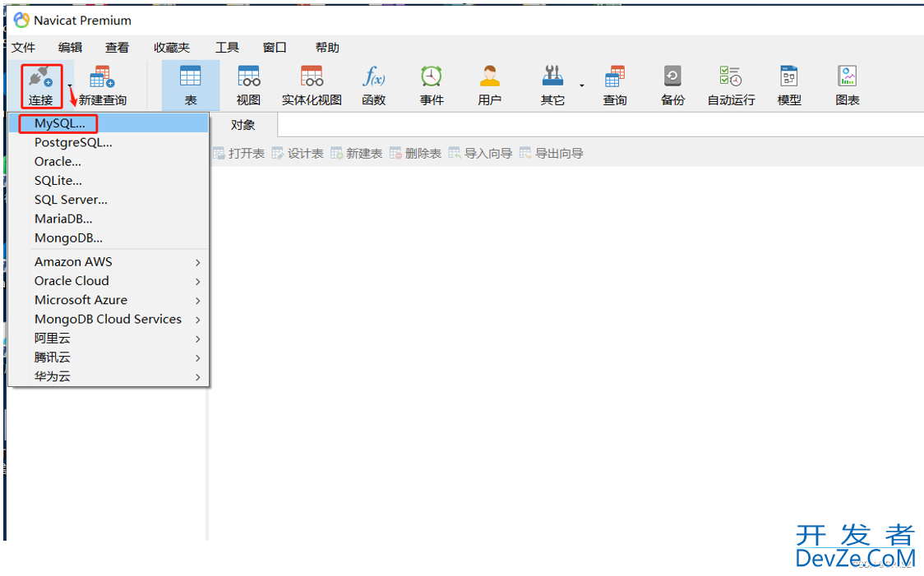This screenshot has height=576, width=924.
Task: Click the Automation (自动运行) icon
Action: [731, 76]
